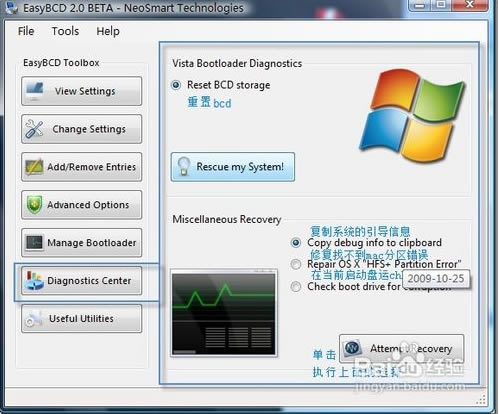
Task: Click the lightbulb icon on Rescue my System
Action: 183,166
